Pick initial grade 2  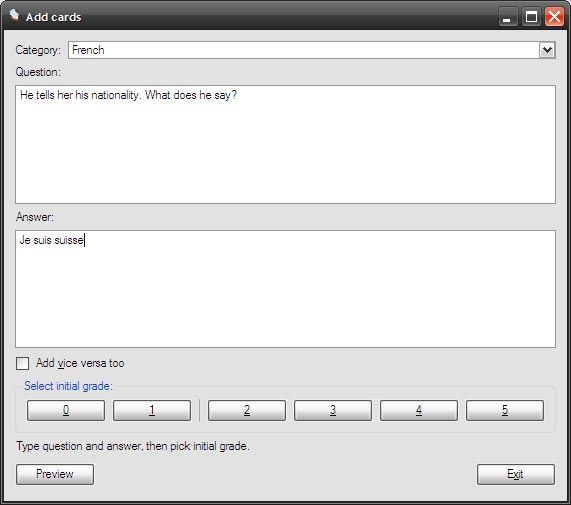[247, 410]
